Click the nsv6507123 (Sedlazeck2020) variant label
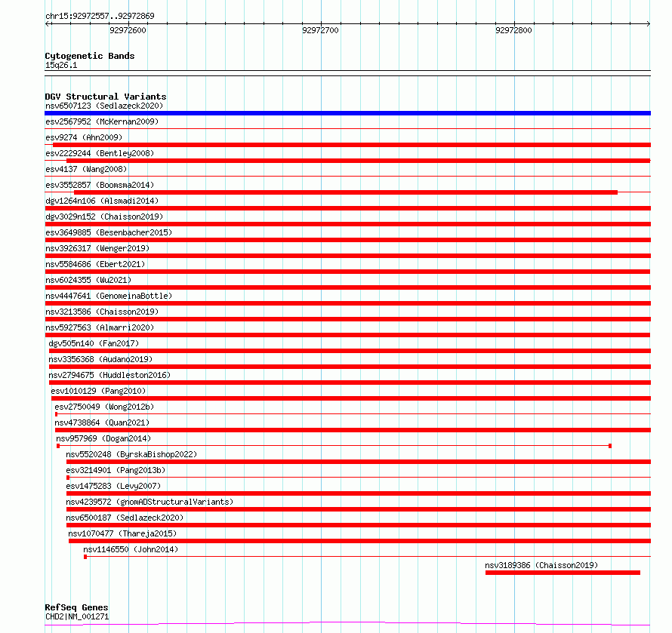 click(x=104, y=106)
